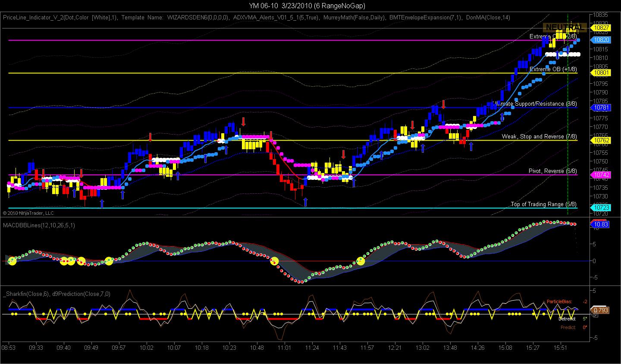The image size is (621, 364).
Task: Select the 10:48 time axis label
Action: pyautogui.click(x=257, y=348)
